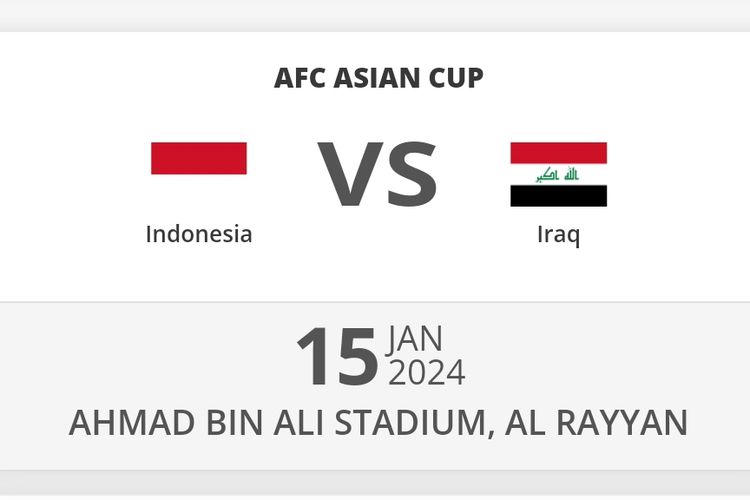The height and width of the screenshot is (500, 750).
Task: Click the AL RAYYAN location text
Action: click(596, 423)
